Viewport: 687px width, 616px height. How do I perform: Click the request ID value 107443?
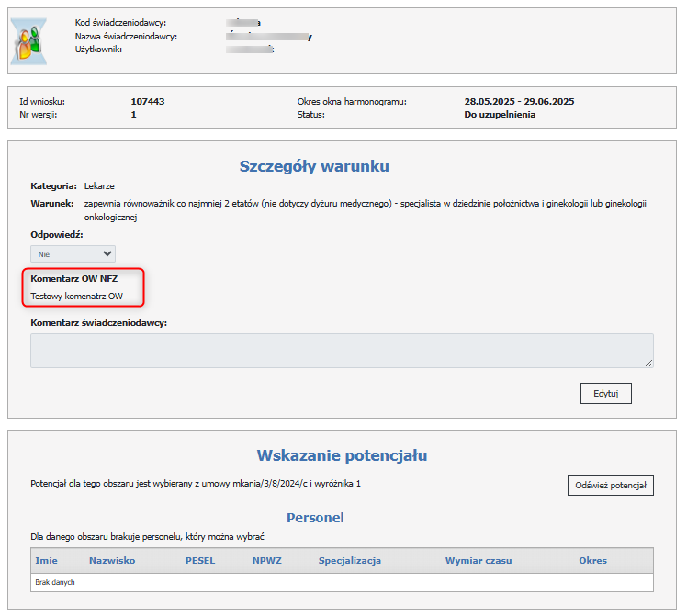pyautogui.click(x=148, y=101)
